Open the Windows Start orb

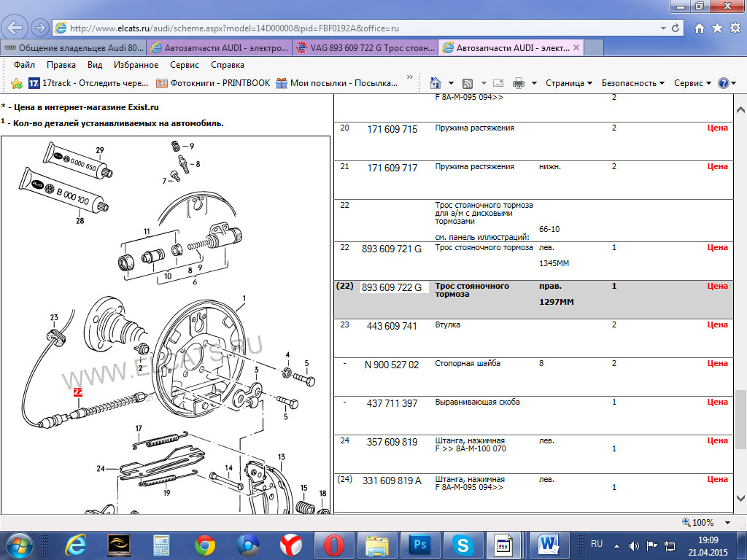tap(18, 545)
